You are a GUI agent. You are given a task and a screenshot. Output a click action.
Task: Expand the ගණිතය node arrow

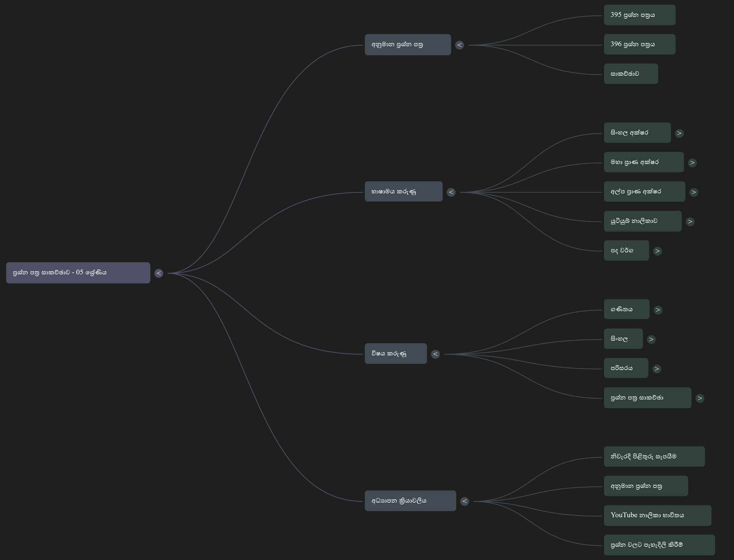(658, 310)
